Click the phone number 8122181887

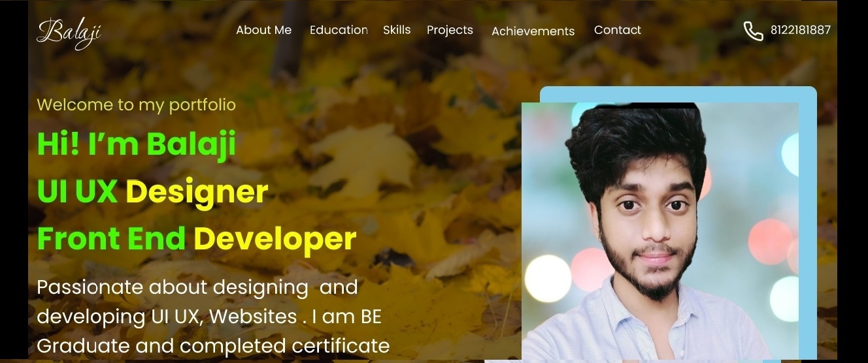coord(801,30)
